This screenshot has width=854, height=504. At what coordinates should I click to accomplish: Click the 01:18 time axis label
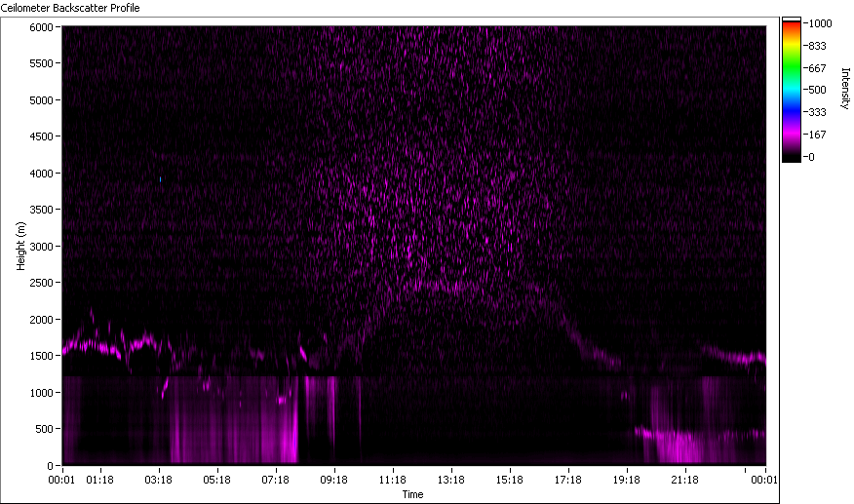100,480
